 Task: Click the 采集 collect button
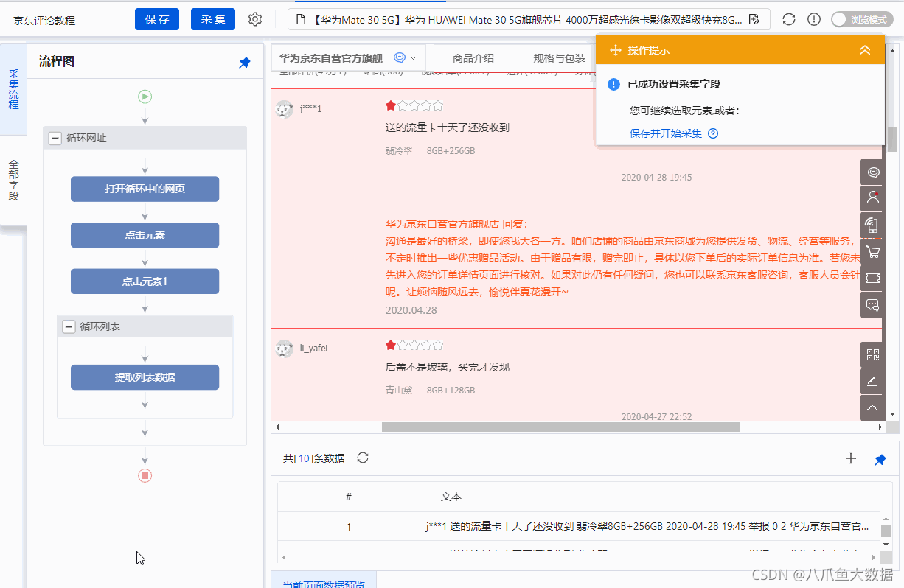point(213,19)
